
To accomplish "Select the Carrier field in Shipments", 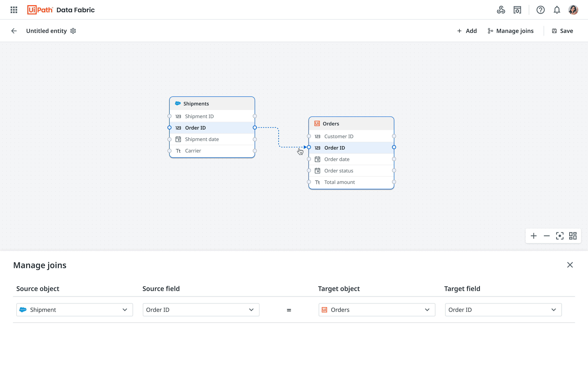I will coord(193,151).
